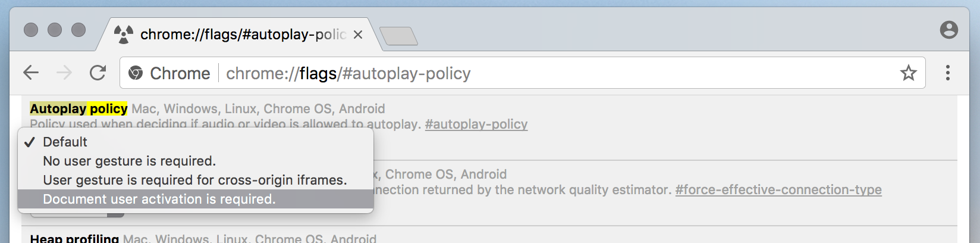Viewport: 980px width, 243px height.
Task: Click the Heap profiling flag title
Action: pos(74,238)
